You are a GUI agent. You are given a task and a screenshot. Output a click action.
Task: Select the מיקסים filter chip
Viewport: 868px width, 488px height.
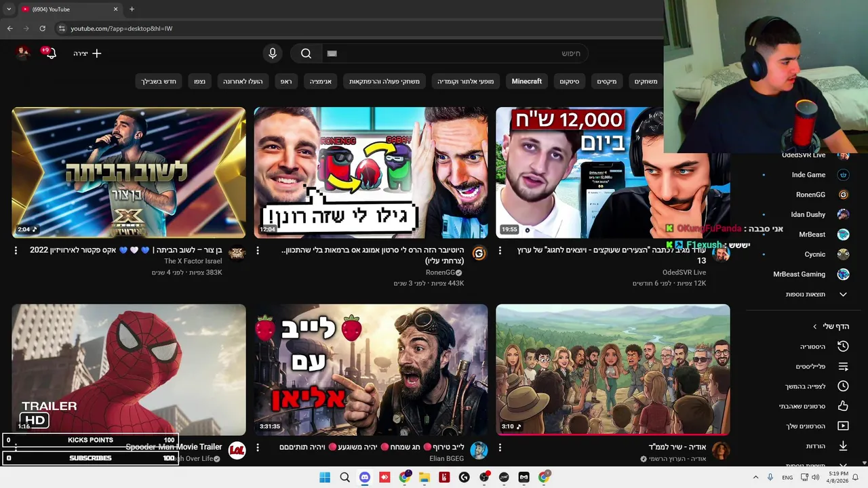coord(607,81)
